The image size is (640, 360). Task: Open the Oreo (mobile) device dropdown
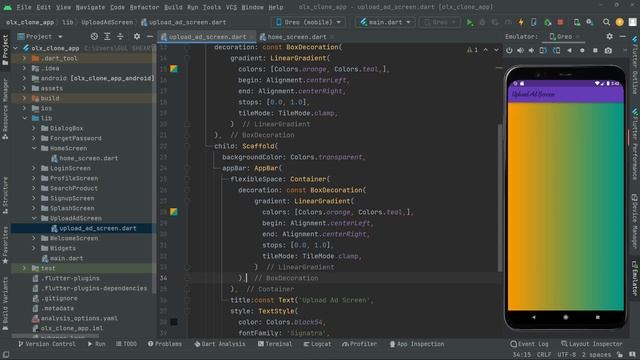point(308,22)
